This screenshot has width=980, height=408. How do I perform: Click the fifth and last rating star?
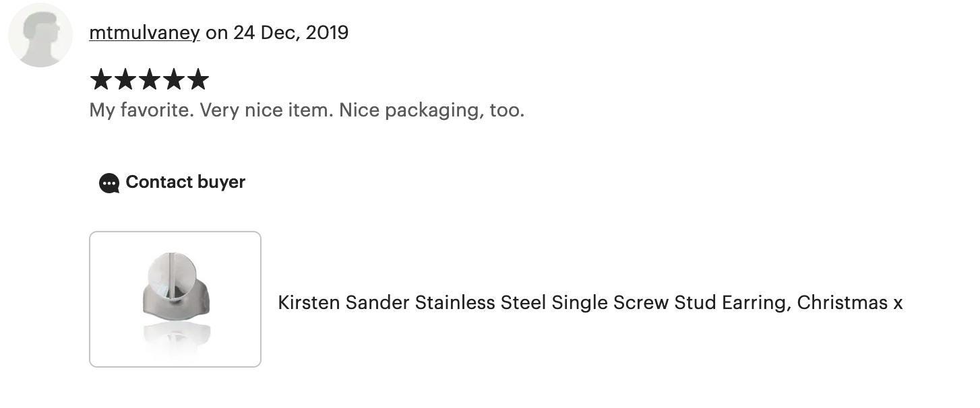coord(197,79)
